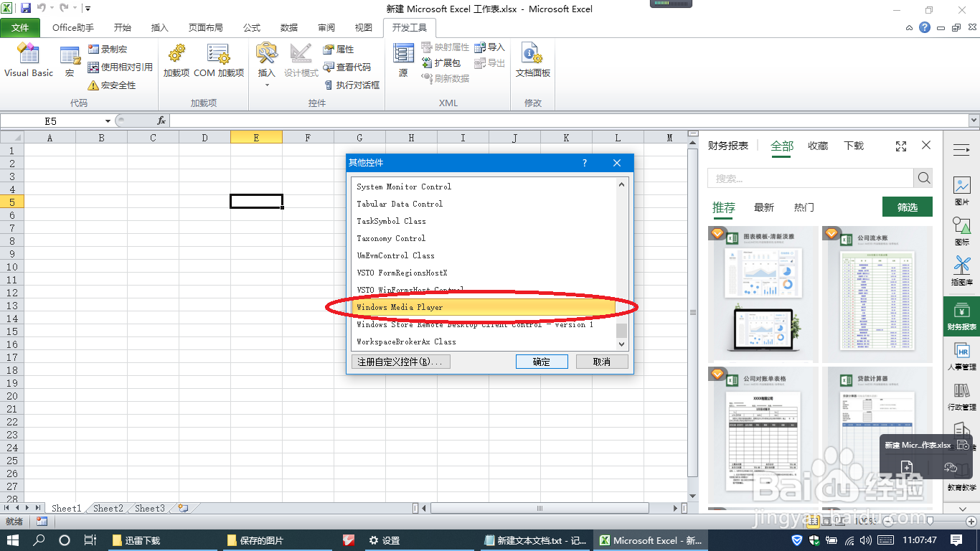This screenshot has height=551, width=980.
Task: Open the XML 源 source pane
Action: point(403,60)
